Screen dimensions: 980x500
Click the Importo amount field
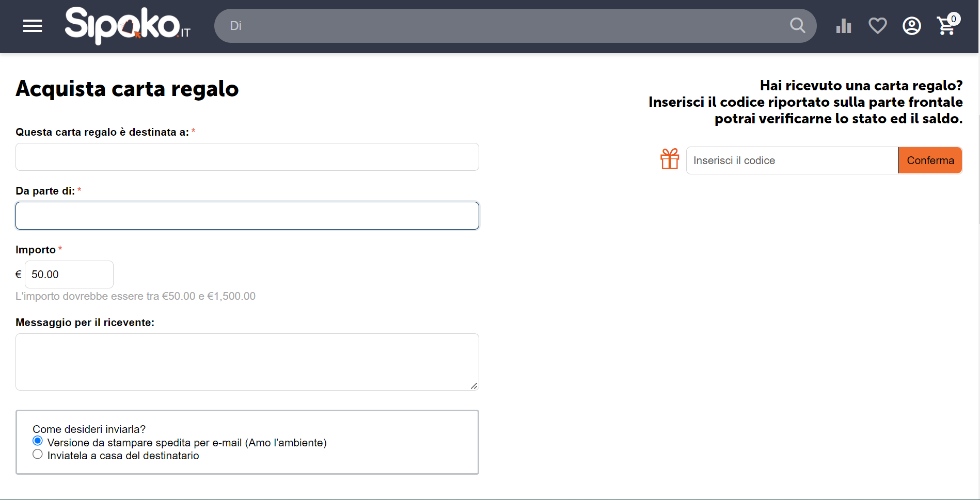tap(69, 275)
